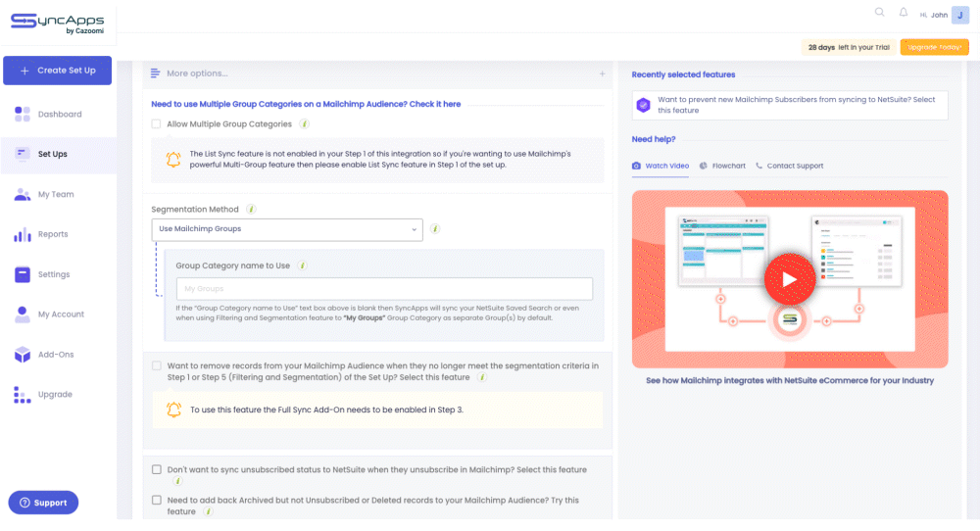
Task: Open Multiple Group Categories Check it here link
Action: pyautogui.click(x=306, y=104)
